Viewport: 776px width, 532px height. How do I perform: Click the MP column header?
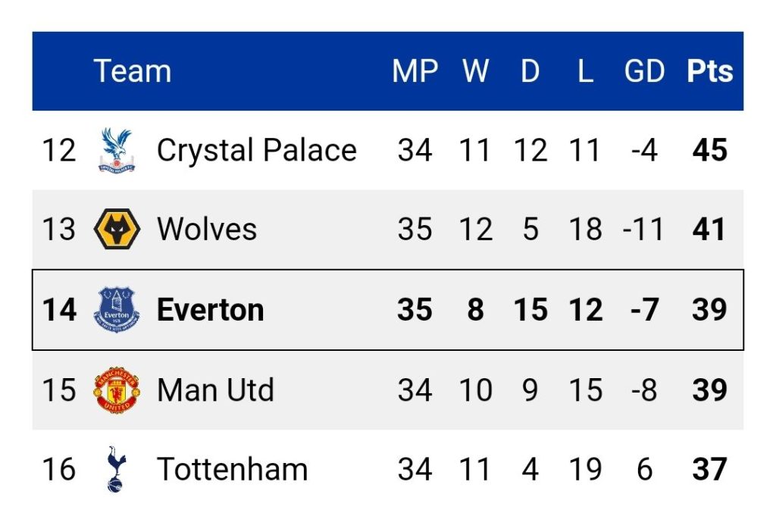tap(415, 70)
